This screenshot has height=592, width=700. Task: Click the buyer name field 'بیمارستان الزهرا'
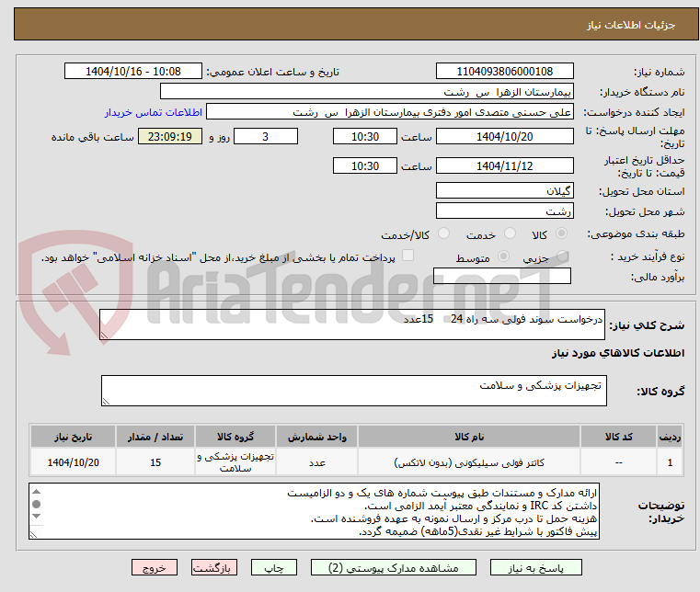(366, 91)
